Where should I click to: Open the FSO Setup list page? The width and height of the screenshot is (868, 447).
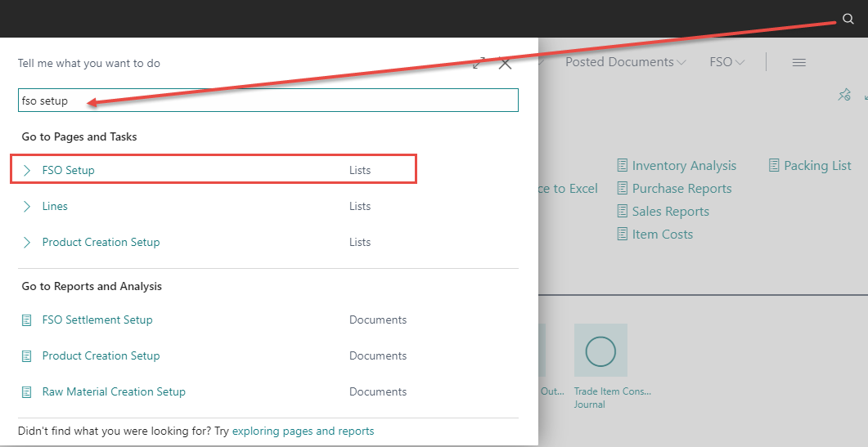coord(69,170)
